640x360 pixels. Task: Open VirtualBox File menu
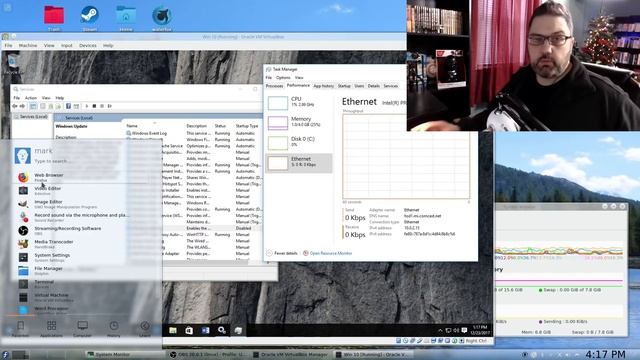coord(9,45)
